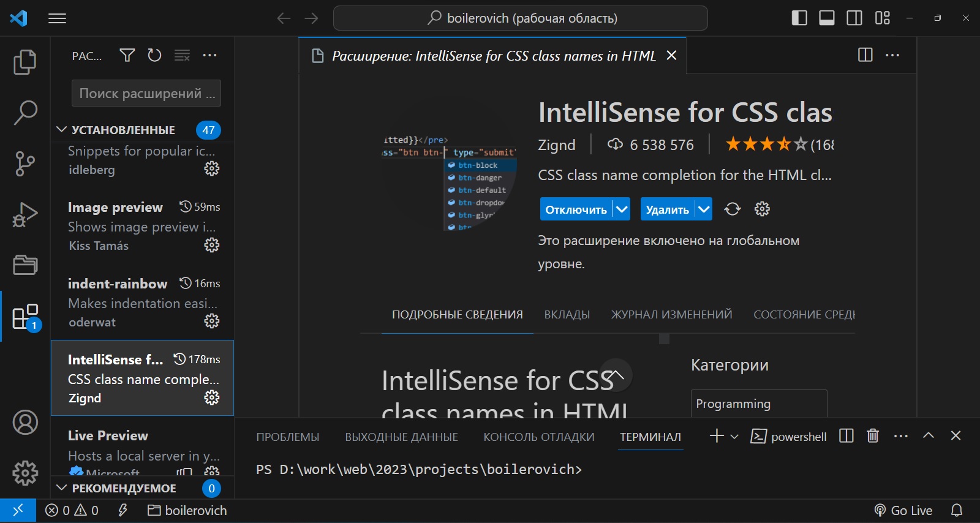The height and width of the screenshot is (523, 980).
Task: Clear extensions search results icon
Action: coord(182,56)
